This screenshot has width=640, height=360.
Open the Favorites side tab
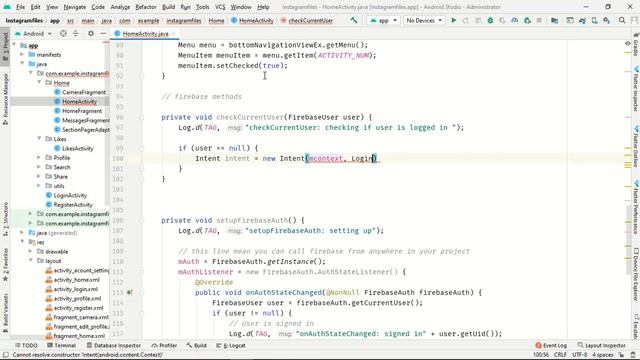pyautogui.click(x=5, y=265)
